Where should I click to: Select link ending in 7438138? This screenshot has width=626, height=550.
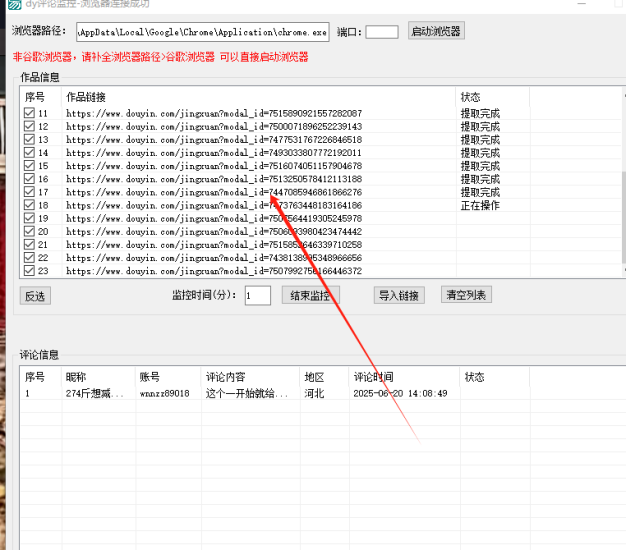214,258
